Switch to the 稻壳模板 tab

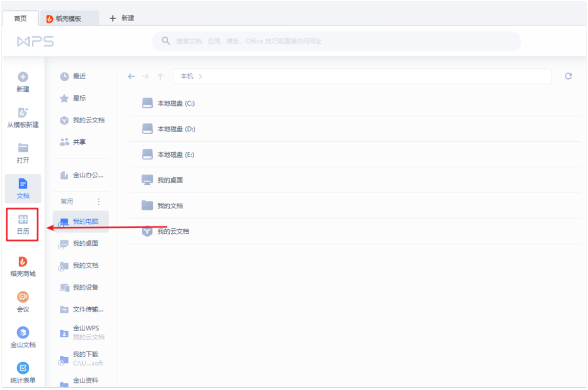[66, 17]
